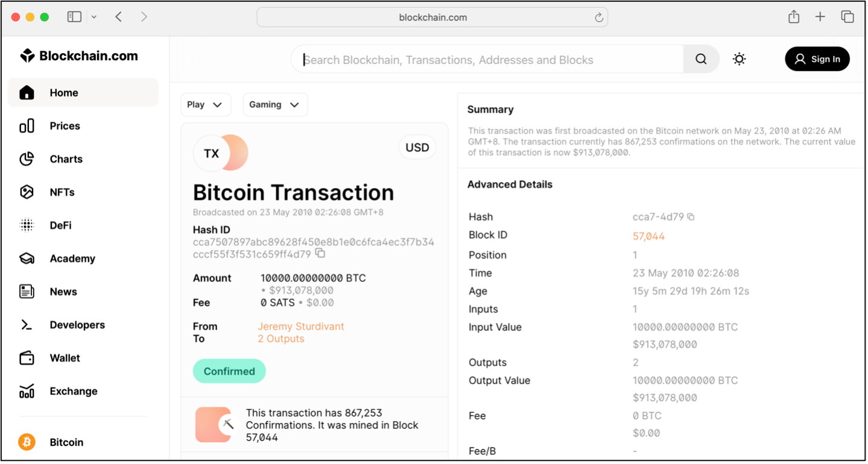Expand the Gaming dropdown
Screen dimensions: 868x464
click(274, 105)
